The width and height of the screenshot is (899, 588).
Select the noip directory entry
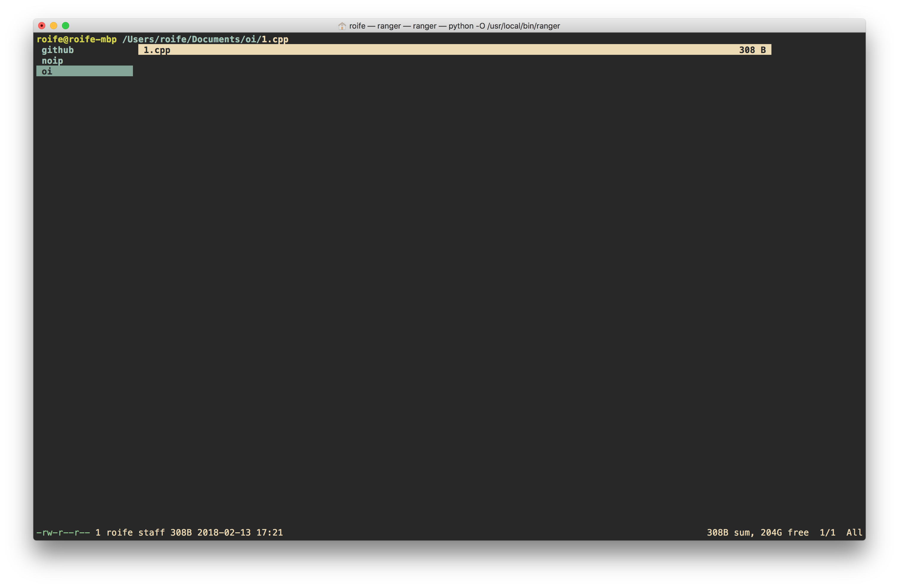click(x=52, y=61)
